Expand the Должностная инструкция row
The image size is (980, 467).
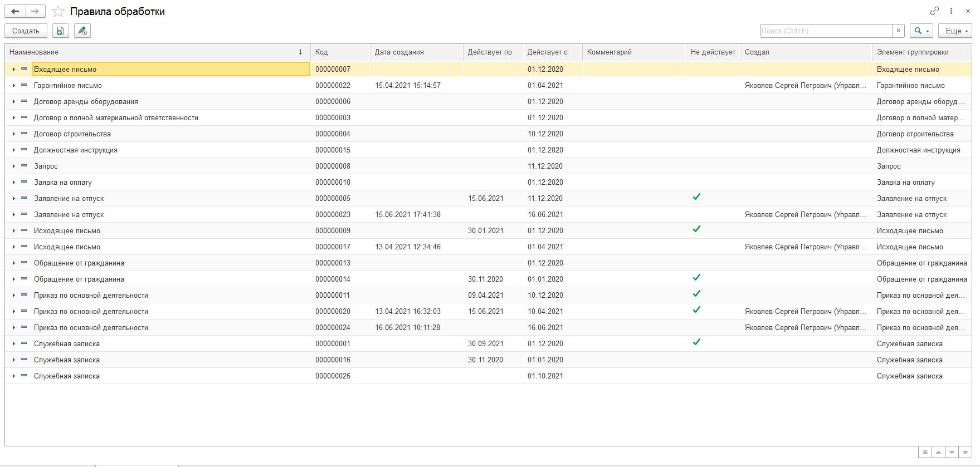pos(13,150)
